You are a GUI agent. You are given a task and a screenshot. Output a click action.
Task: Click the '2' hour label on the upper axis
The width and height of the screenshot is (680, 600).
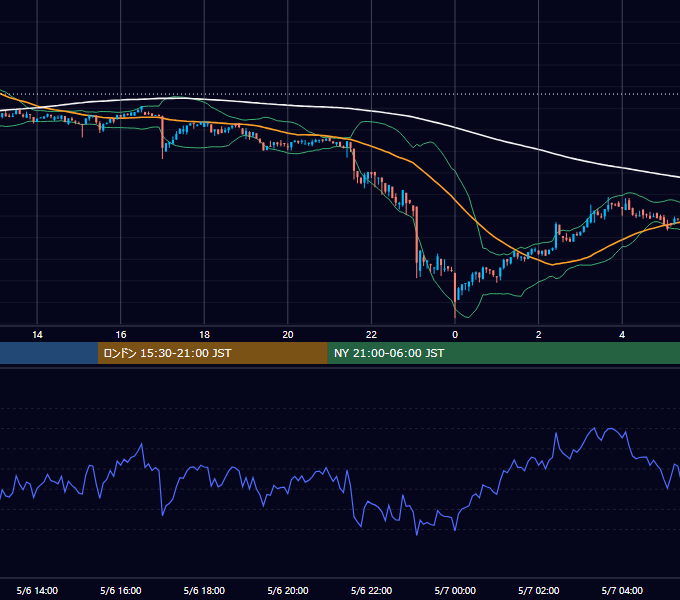[x=539, y=335]
